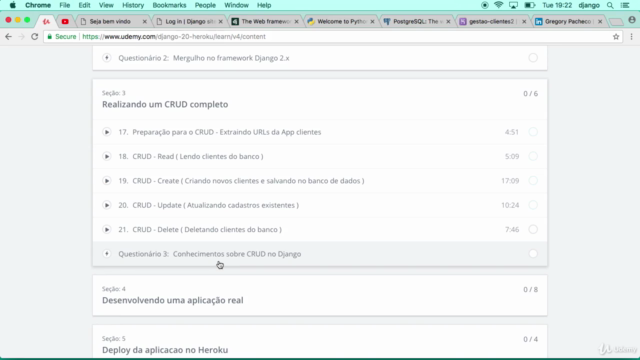This screenshot has width=640, height=360.
Task: View site security lock icon
Action: pyautogui.click(x=50, y=37)
